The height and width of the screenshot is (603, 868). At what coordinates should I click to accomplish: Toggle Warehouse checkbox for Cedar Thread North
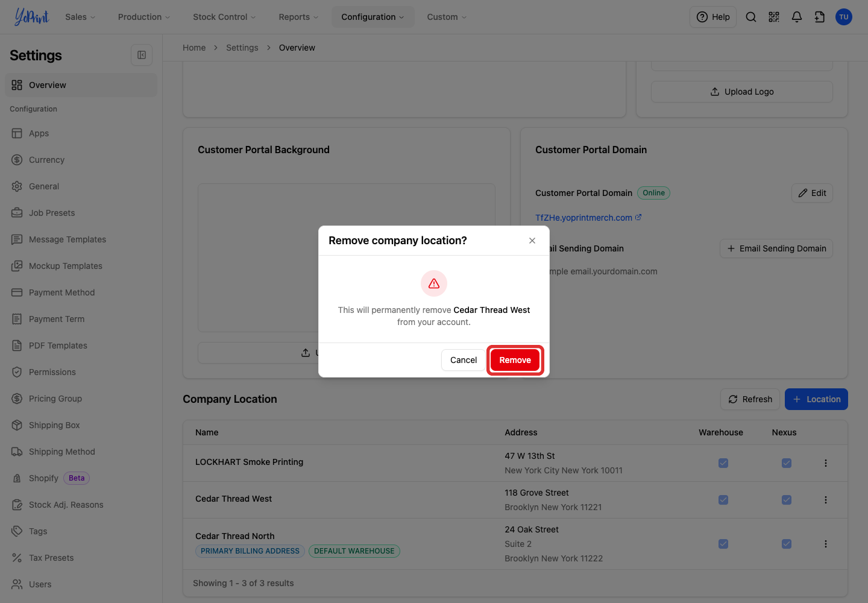723,544
